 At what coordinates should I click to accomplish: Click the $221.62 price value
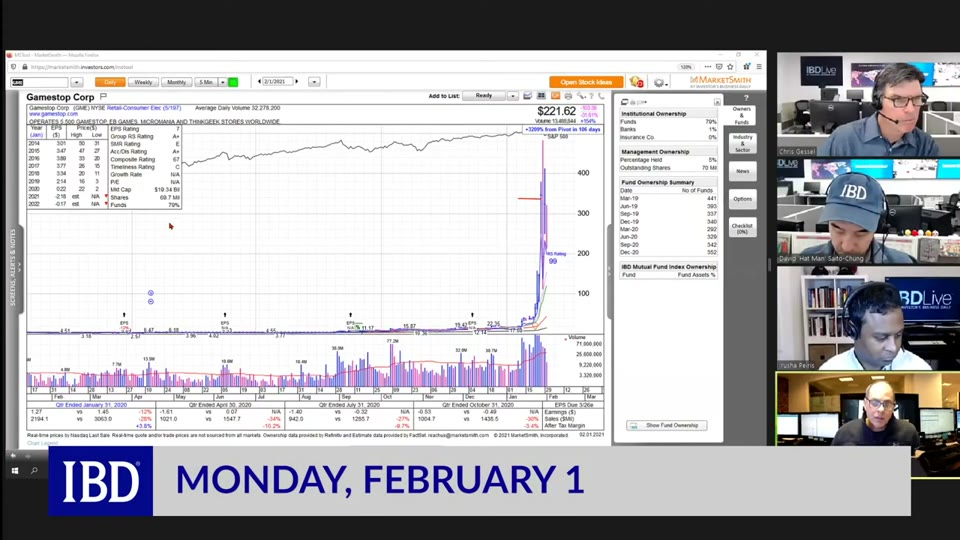[x=556, y=111]
